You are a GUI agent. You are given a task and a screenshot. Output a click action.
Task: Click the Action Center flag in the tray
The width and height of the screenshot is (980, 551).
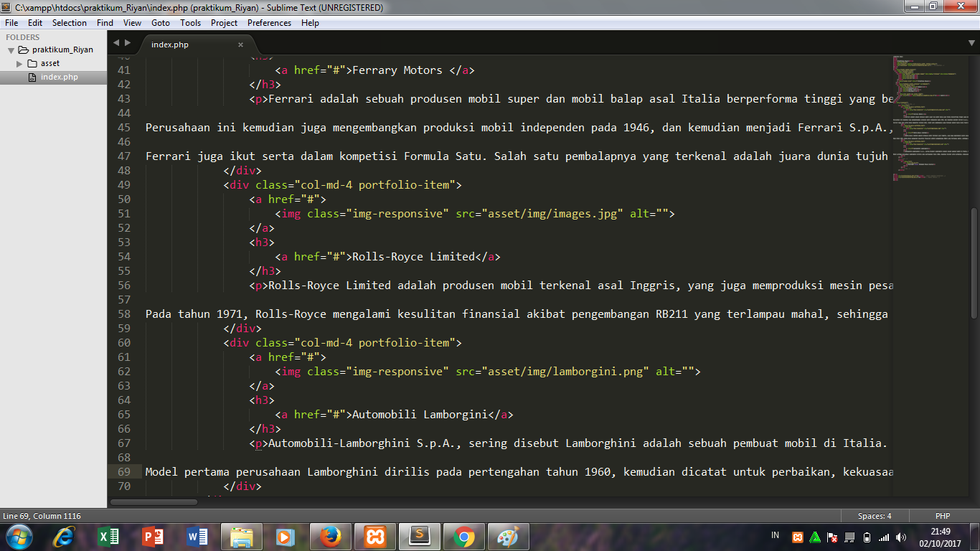tap(832, 537)
